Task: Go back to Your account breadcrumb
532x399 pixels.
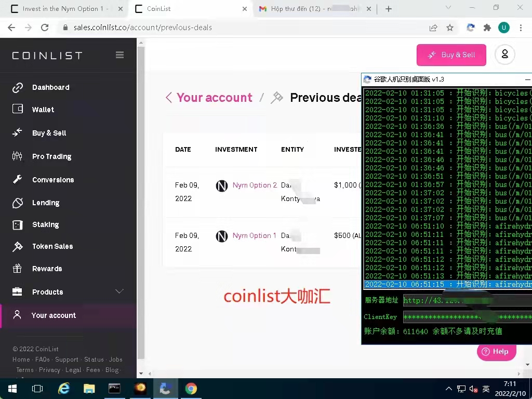Action: (x=214, y=98)
